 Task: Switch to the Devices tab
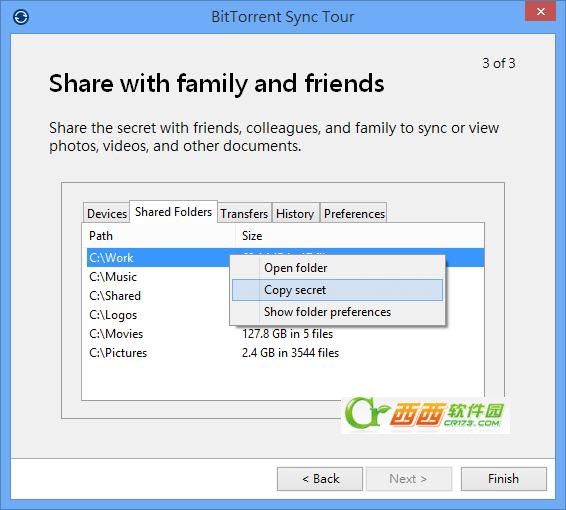[x=106, y=213]
